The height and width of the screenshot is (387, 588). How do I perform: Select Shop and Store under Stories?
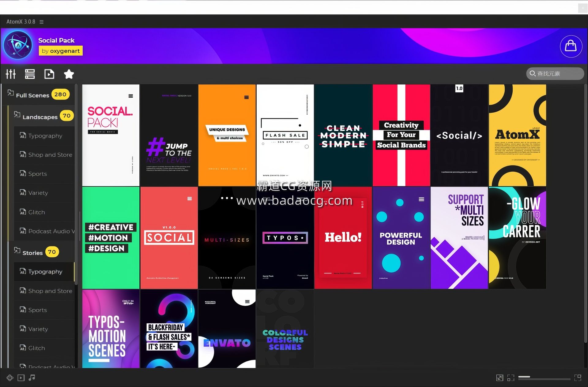tap(44, 291)
